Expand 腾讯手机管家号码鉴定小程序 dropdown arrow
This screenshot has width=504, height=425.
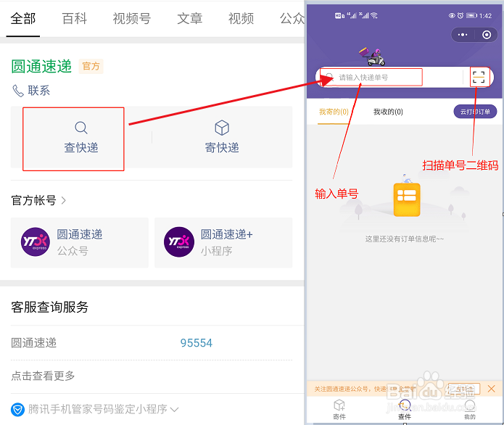pos(174,410)
